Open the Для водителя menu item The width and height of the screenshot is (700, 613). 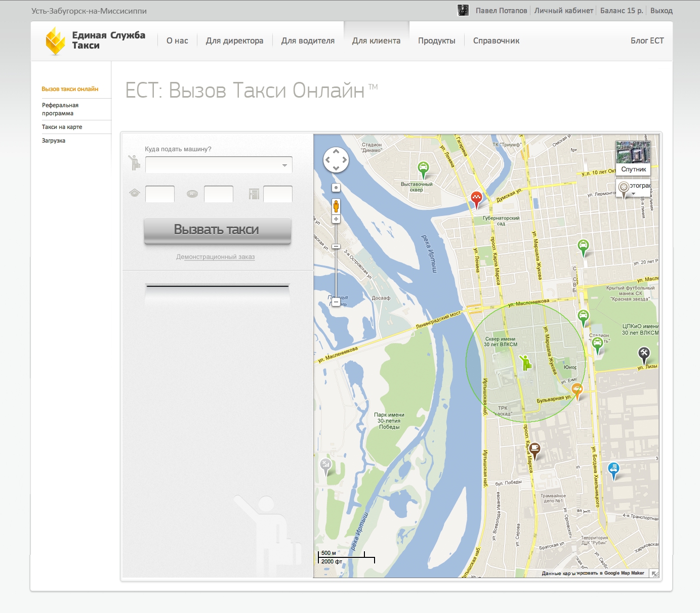pos(308,41)
